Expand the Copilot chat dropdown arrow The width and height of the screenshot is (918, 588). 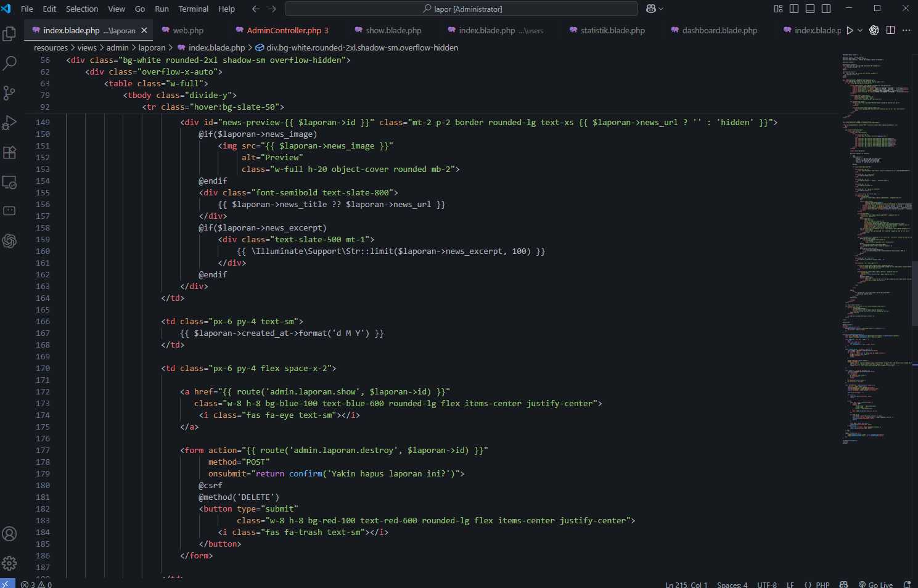[x=662, y=9]
